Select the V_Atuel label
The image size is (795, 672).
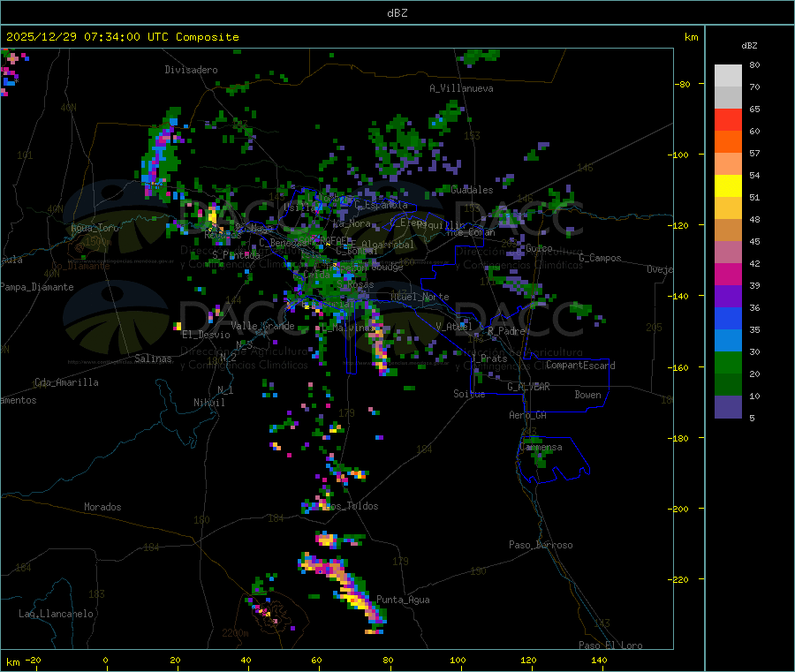[x=454, y=327]
